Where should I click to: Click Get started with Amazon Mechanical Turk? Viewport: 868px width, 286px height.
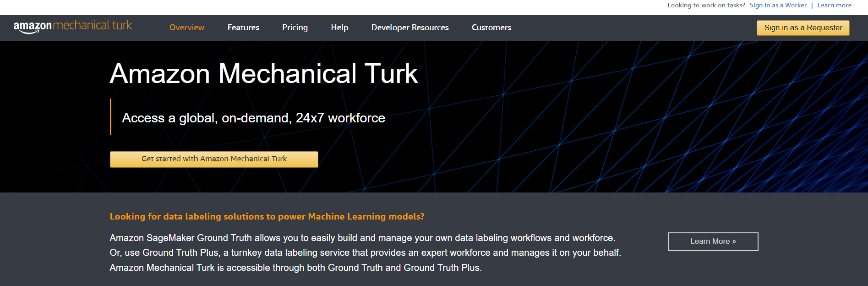pos(214,159)
